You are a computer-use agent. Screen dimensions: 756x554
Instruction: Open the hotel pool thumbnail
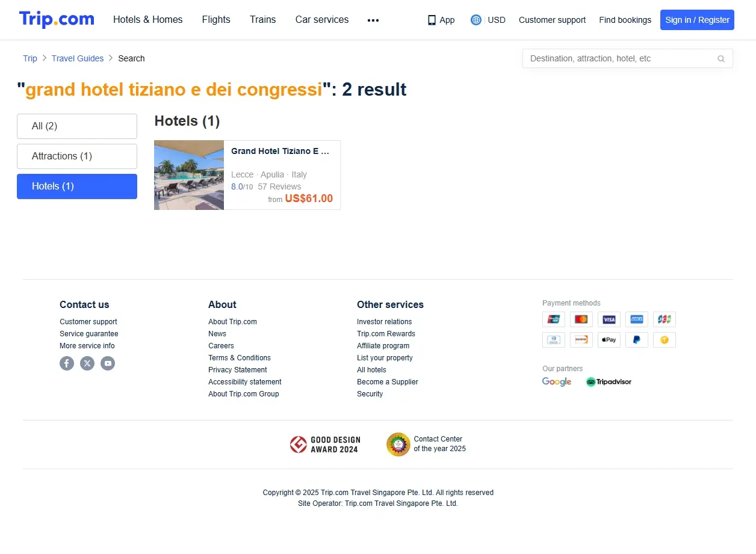tap(189, 175)
